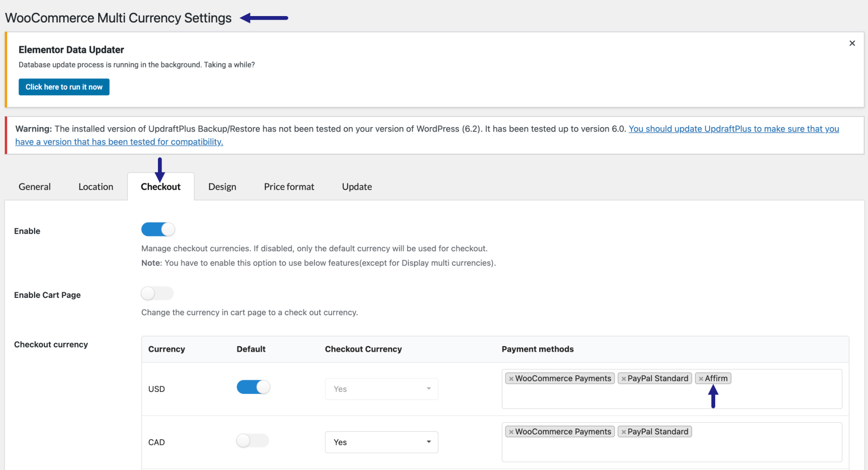The width and height of the screenshot is (868, 470).
Task: Open the Price format tab
Action: tap(289, 187)
